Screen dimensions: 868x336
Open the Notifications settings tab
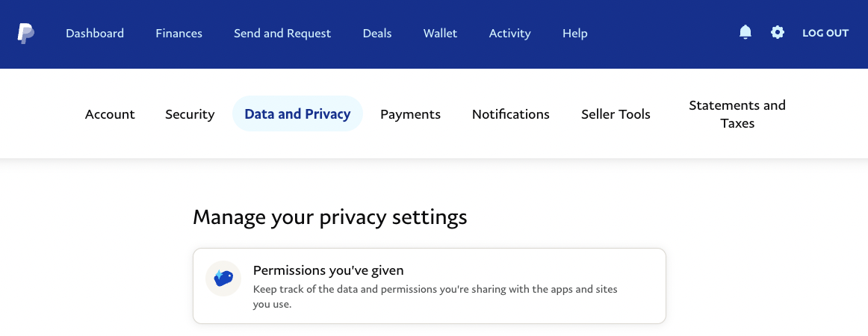click(510, 114)
